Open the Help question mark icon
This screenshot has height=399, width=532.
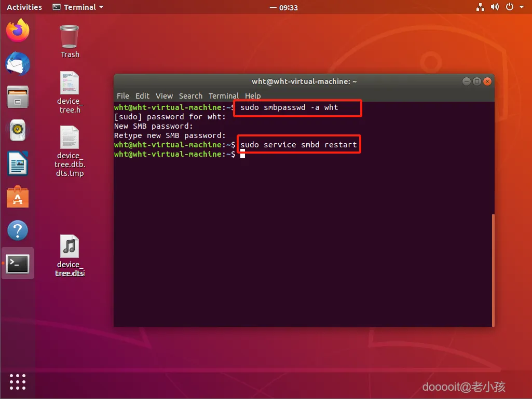click(x=18, y=230)
